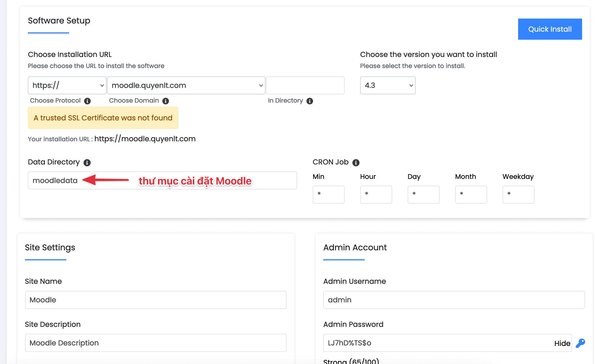
Task: Click the In Directory text field
Action: point(305,85)
